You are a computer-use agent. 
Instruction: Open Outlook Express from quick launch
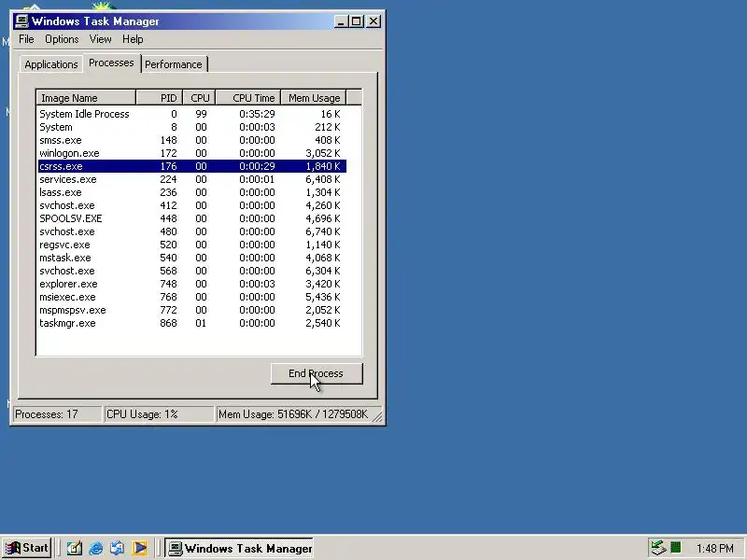tap(118, 548)
